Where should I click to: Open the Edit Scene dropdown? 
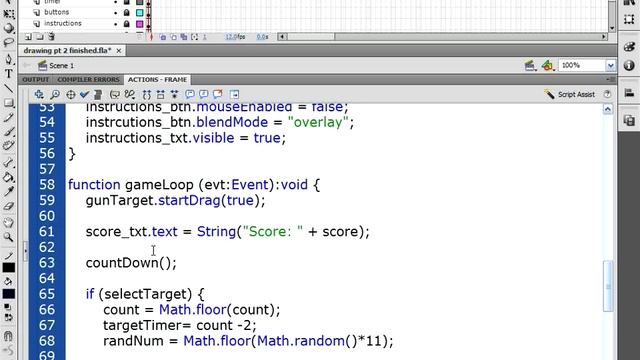point(530,65)
